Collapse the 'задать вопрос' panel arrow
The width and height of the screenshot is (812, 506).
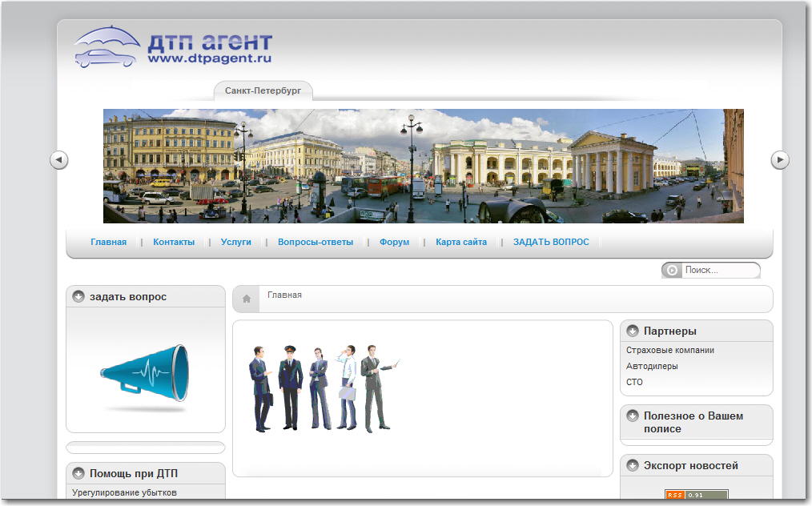click(78, 297)
